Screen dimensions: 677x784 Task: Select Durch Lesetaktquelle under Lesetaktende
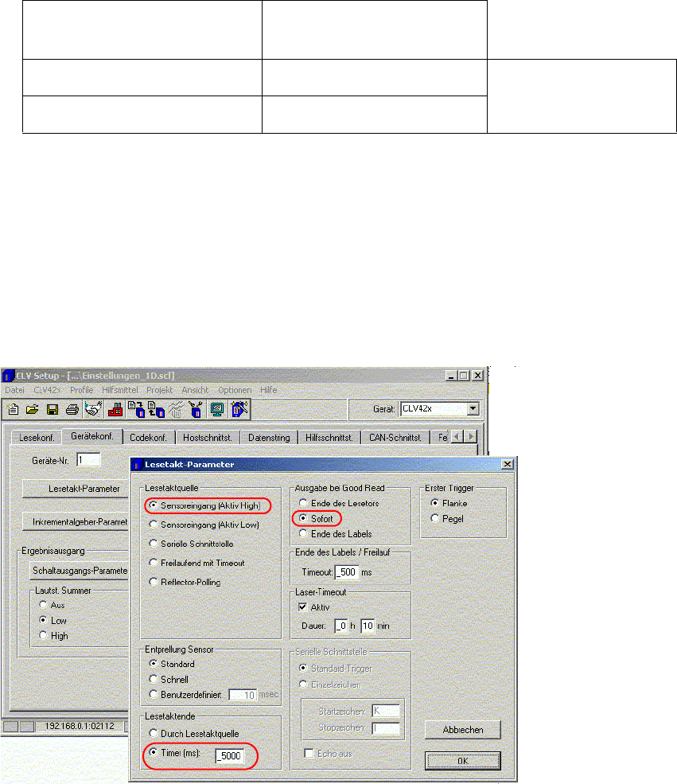(x=154, y=733)
